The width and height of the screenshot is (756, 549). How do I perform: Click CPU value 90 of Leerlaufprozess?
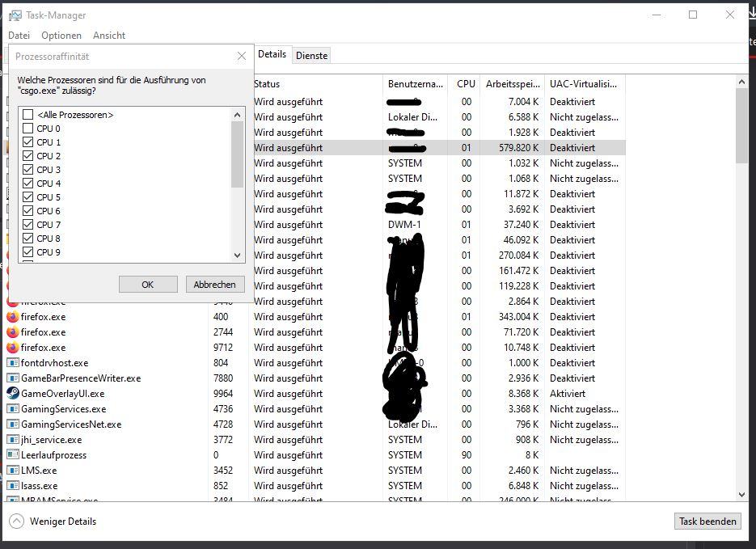pos(467,455)
